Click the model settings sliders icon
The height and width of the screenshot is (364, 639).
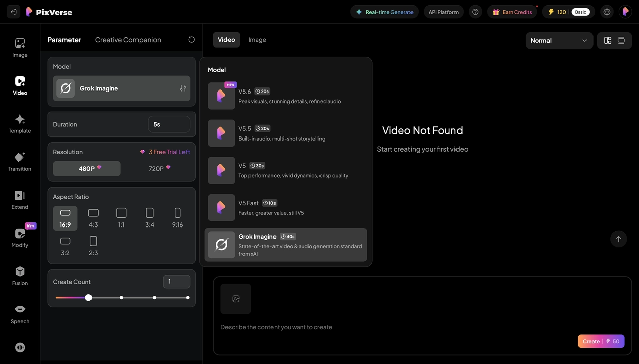click(x=183, y=88)
